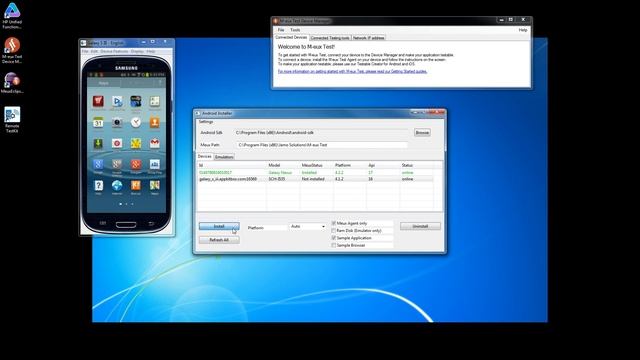Click the Platform column header

point(349,165)
